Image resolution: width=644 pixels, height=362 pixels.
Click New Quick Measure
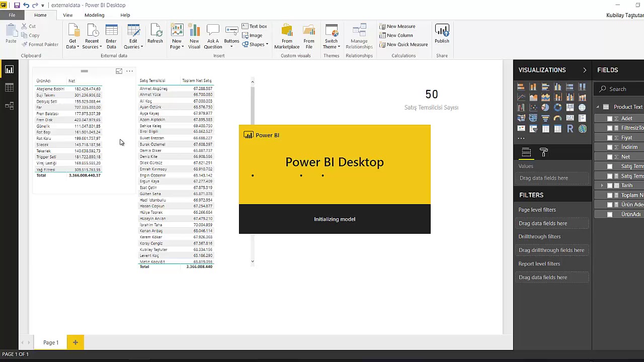pos(404,44)
